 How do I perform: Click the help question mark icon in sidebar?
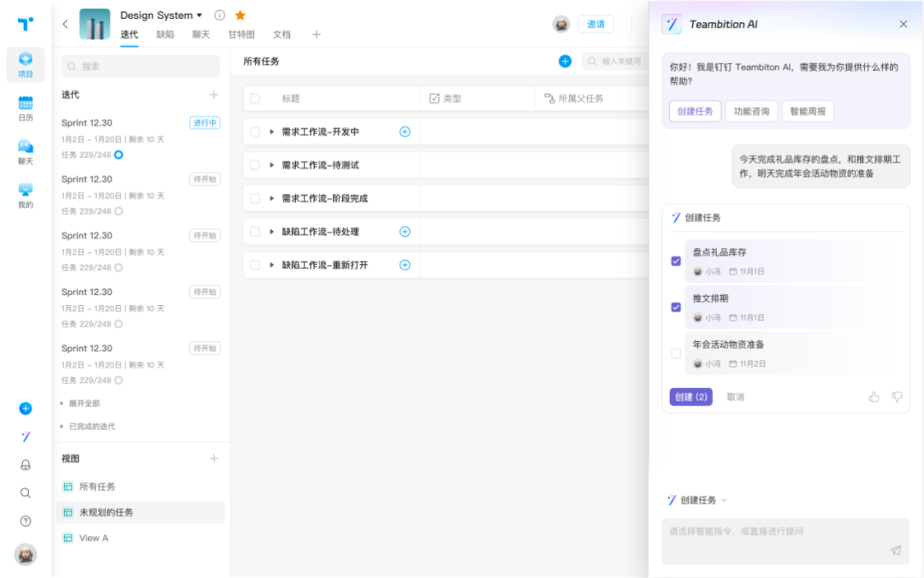pyautogui.click(x=26, y=521)
